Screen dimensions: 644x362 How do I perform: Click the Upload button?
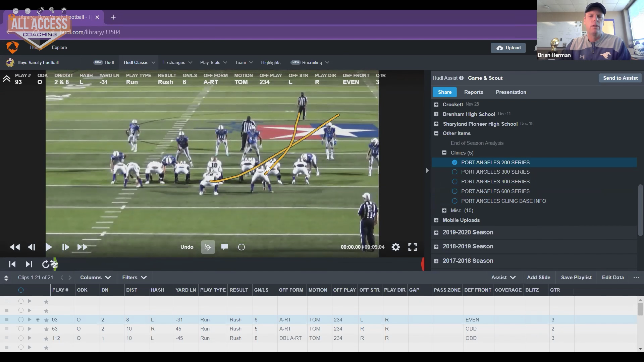point(508,48)
